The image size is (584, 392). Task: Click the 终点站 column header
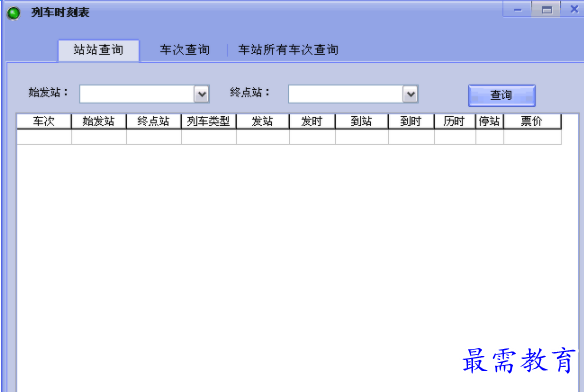[x=153, y=121]
